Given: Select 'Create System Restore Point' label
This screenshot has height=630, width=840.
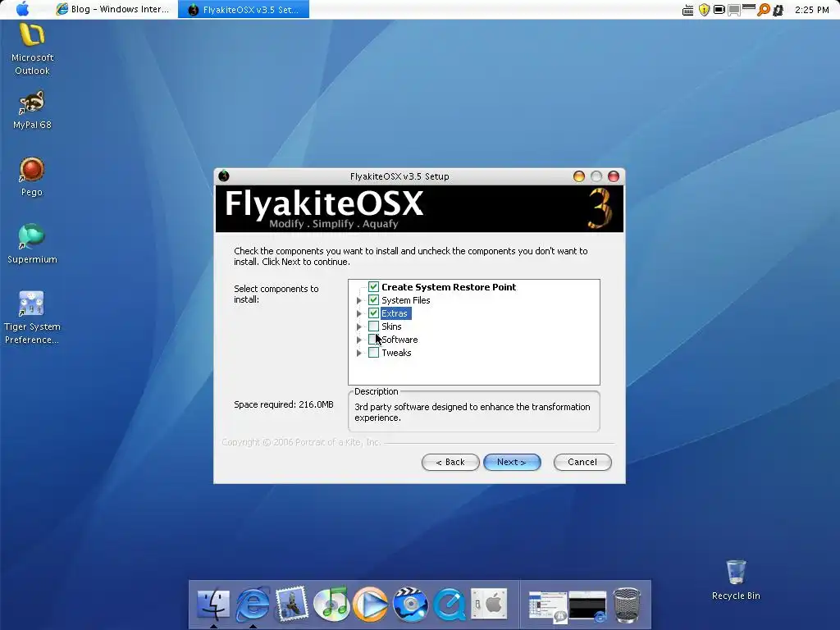Looking at the screenshot, I should coord(449,287).
